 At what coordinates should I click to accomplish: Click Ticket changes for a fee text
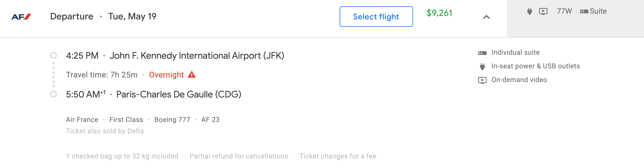click(x=338, y=156)
